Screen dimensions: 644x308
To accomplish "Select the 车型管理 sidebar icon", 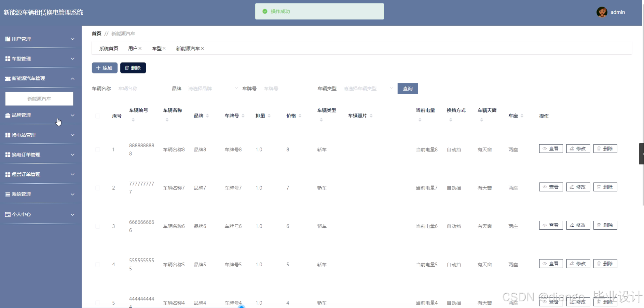I will [8, 58].
